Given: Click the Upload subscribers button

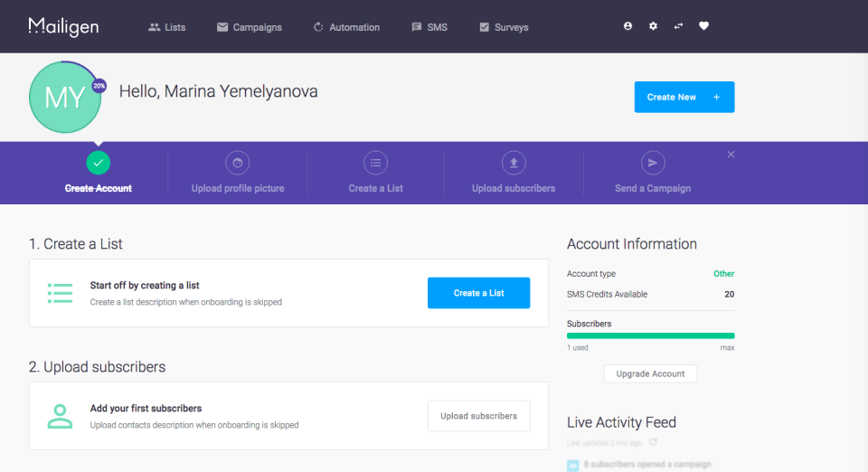Looking at the screenshot, I should click(479, 416).
